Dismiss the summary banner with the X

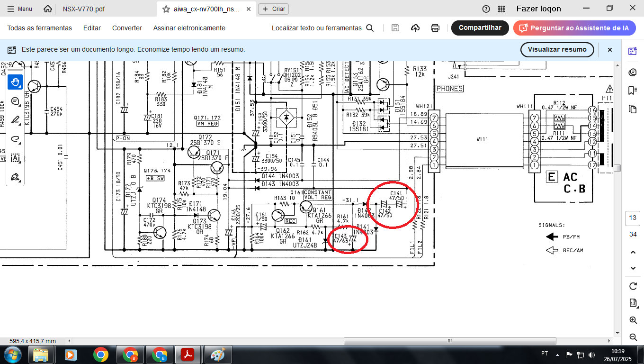pyautogui.click(x=610, y=49)
